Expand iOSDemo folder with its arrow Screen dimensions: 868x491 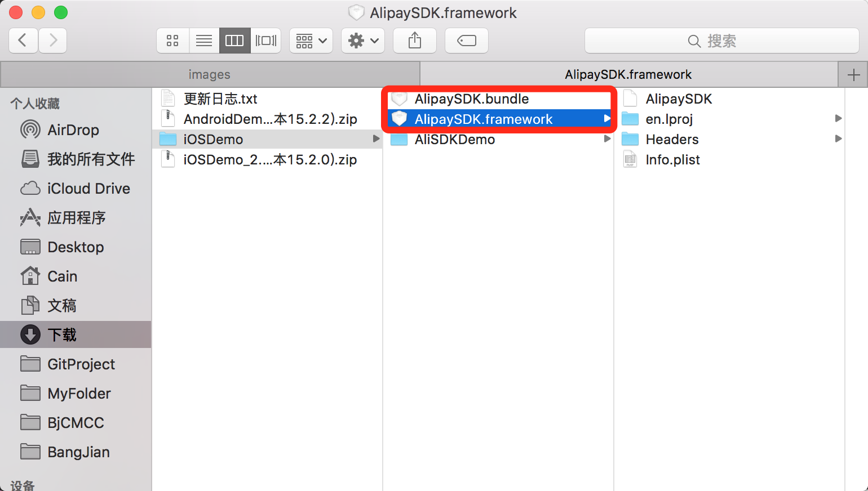click(376, 139)
